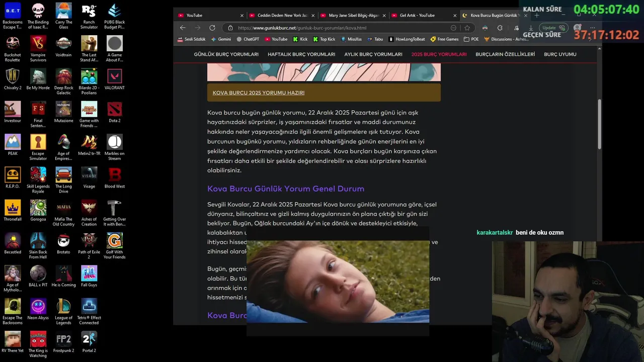This screenshot has width=644, height=362.
Task: Close the Gel Artık YouTube tab
Action: click(x=455, y=15)
